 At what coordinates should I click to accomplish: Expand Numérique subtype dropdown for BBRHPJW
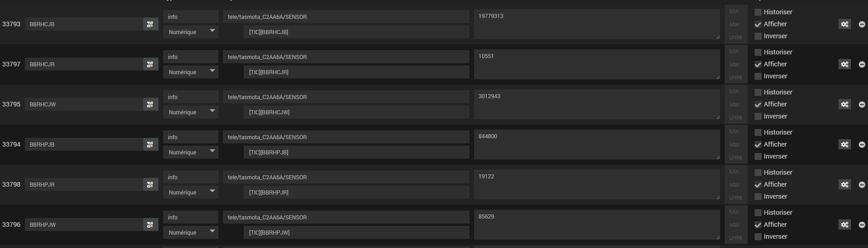click(191, 232)
